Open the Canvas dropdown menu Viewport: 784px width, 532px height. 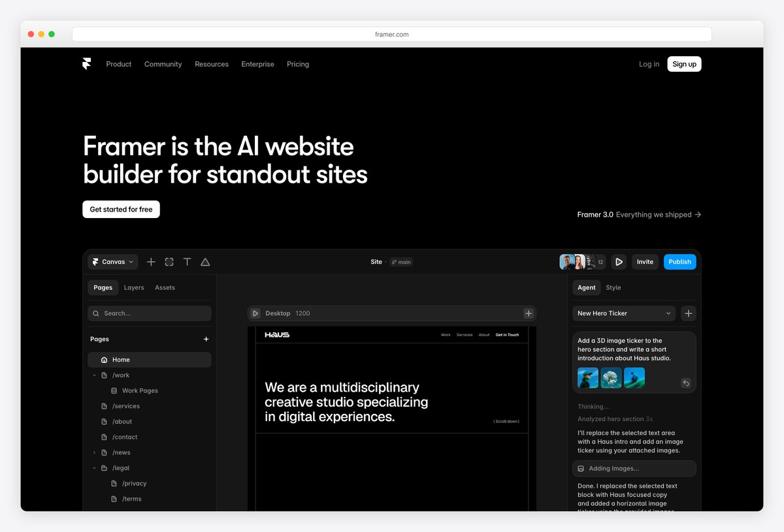pos(113,262)
